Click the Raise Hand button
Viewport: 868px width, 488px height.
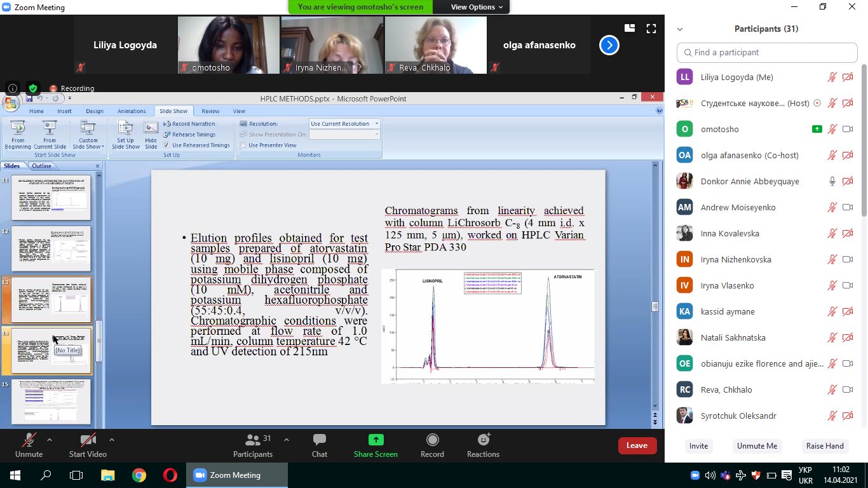point(824,446)
